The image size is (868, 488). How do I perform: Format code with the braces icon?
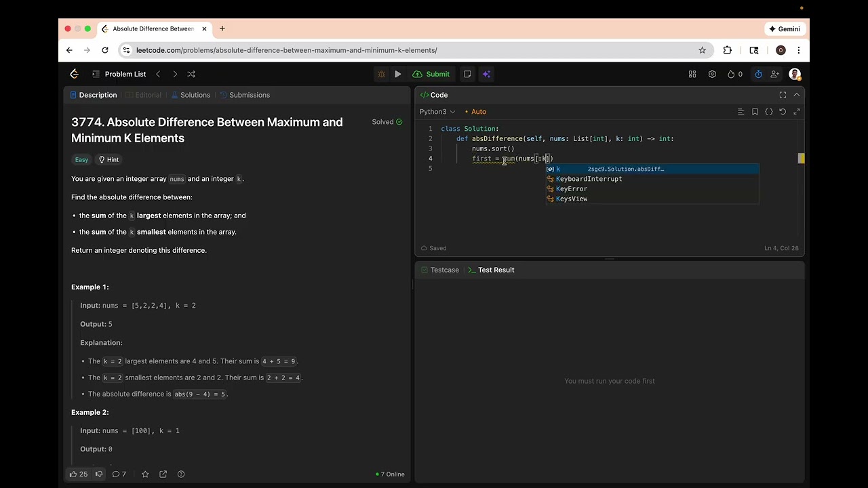[x=769, y=112]
